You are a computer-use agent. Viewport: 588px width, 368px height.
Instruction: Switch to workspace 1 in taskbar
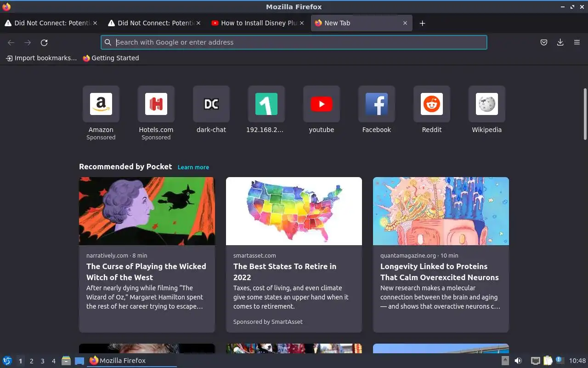point(20,361)
